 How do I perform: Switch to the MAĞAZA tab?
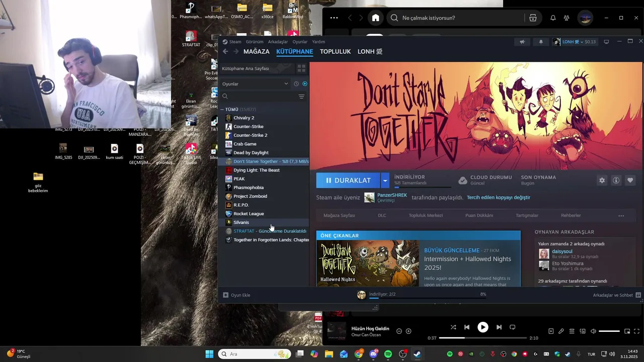click(256, 51)
